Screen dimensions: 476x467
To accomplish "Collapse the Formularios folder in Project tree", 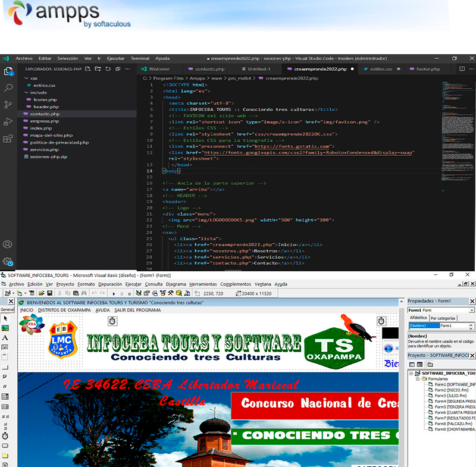I will point(418,379).
